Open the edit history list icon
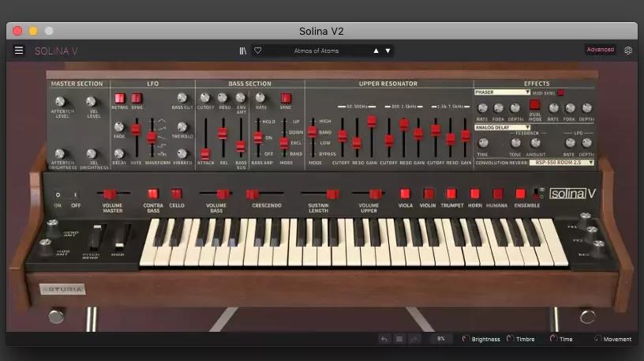The height and width of the screenshot is (361, 644). tap(399, 339)
